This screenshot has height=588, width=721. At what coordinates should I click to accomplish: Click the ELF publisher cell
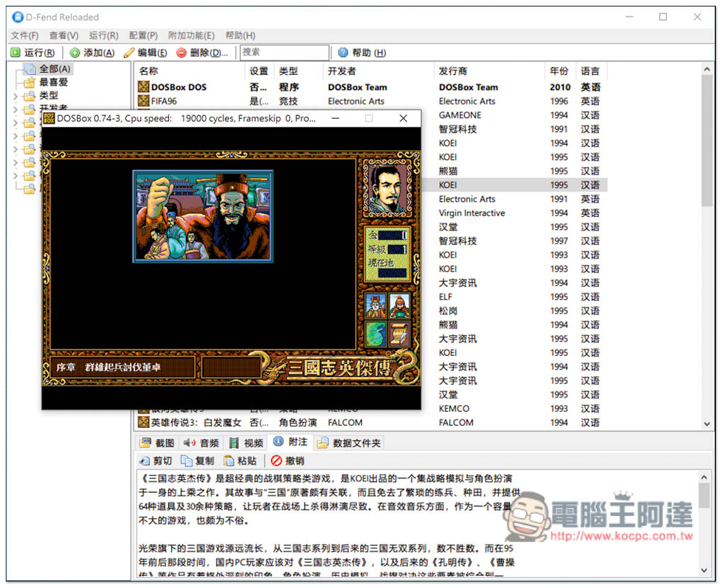[x=445, y=297]
